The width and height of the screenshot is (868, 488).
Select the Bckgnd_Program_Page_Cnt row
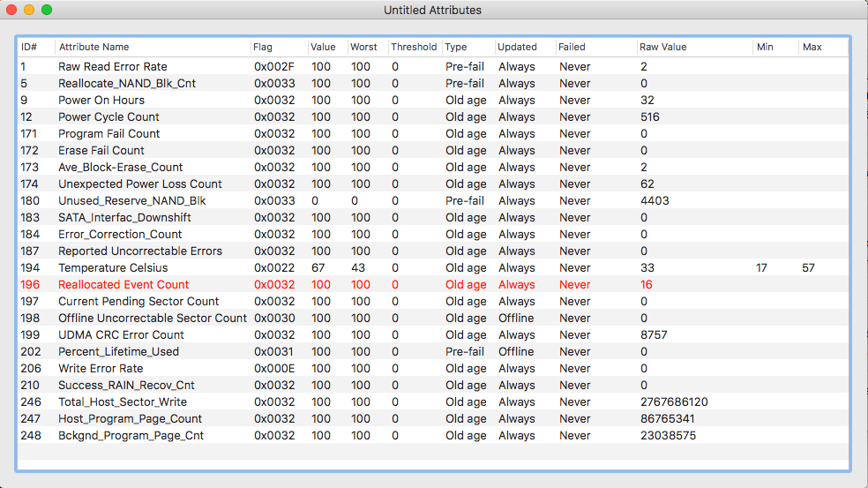(433, 435)
